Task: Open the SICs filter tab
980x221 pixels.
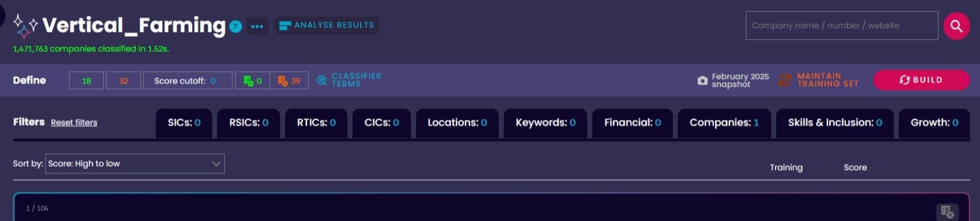Action: 184,123
